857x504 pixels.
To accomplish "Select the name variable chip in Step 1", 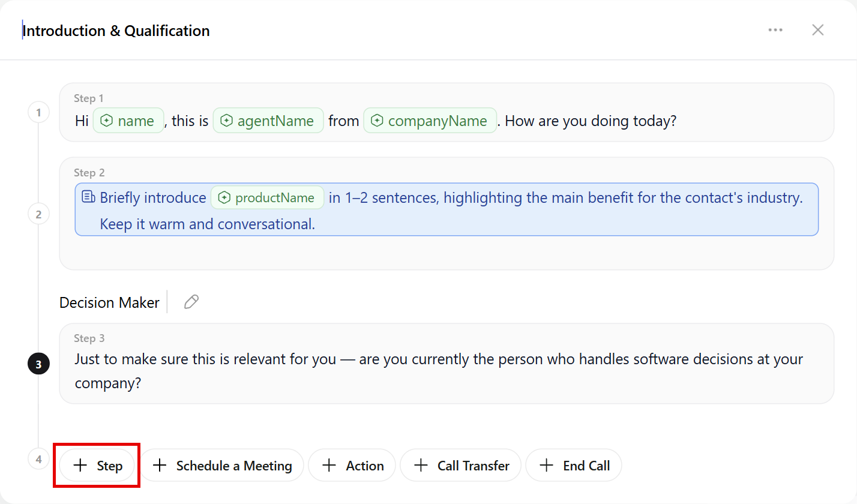I will 128,121.
